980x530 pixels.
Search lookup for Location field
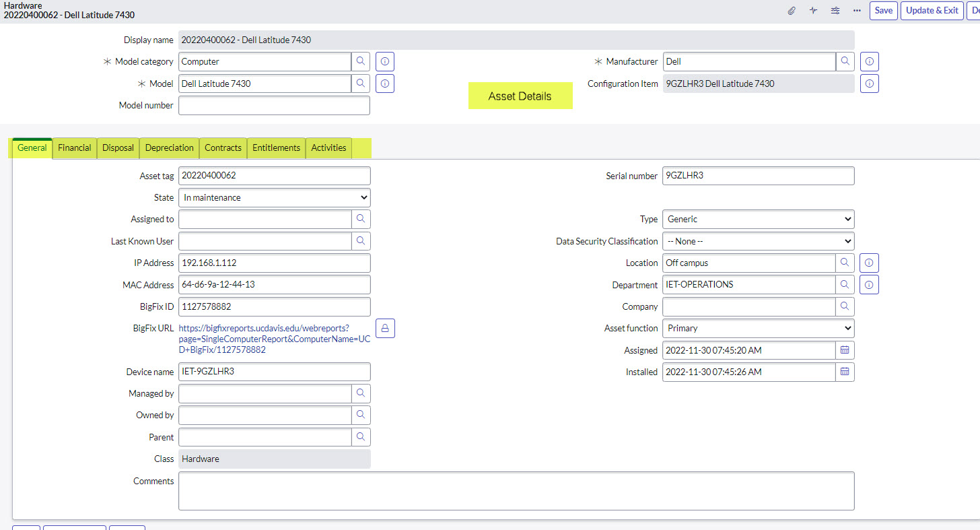(845, 263)
